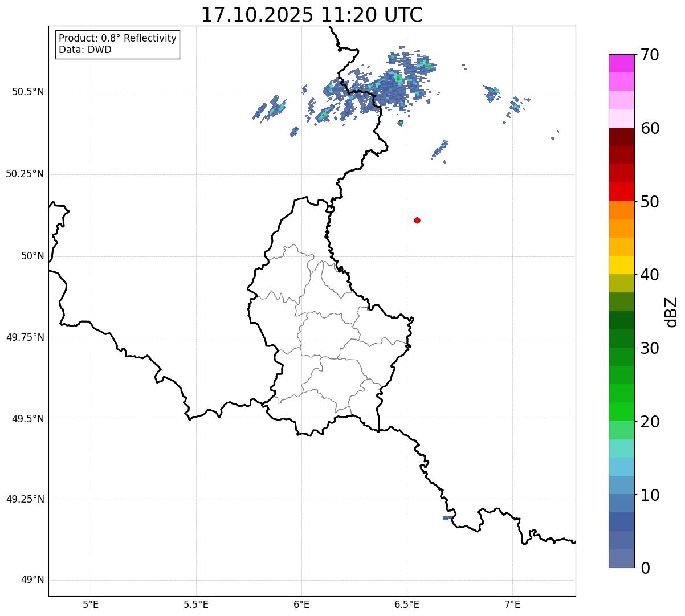Click the Product: 0.8° Reflectivity text

117,38
